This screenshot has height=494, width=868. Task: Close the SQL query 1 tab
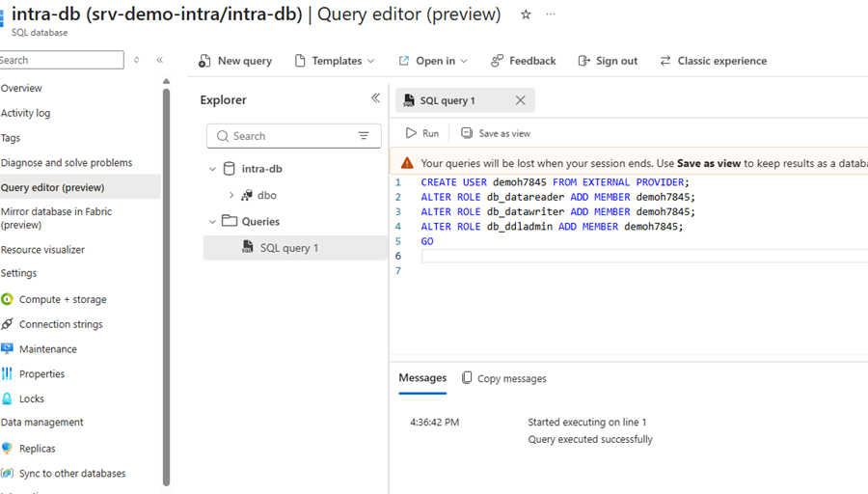520,100
